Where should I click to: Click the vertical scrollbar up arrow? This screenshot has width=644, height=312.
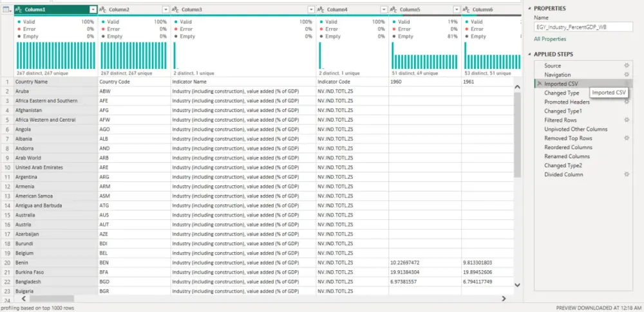518,87
